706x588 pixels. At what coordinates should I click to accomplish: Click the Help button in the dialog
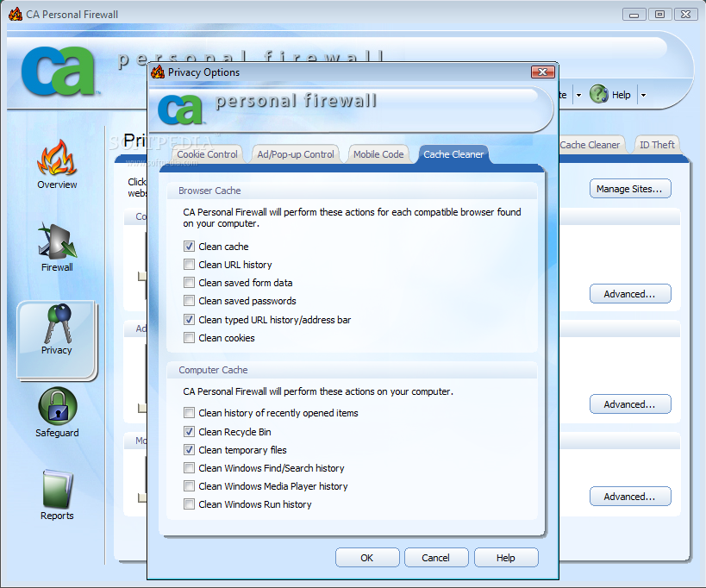point(506,558)
